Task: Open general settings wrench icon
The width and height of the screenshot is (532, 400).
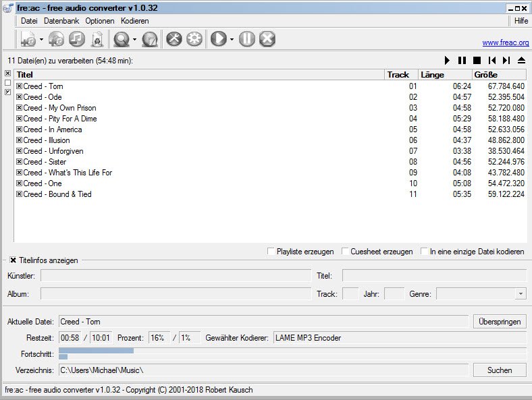Action: (174, 39)
